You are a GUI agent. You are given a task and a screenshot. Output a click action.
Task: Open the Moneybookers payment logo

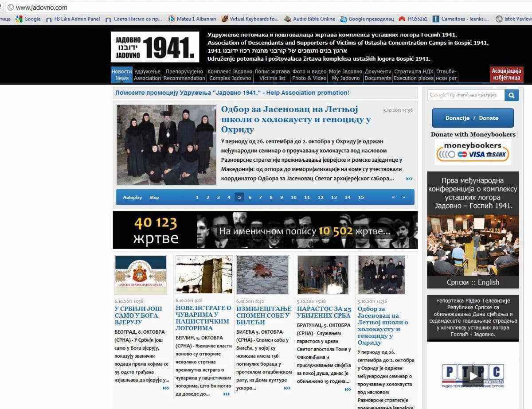473,152
